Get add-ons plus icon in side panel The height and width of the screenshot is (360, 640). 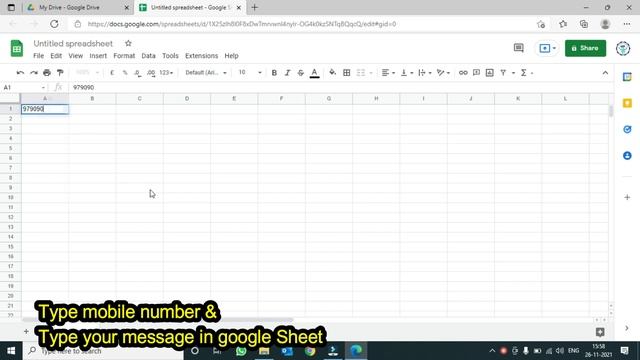coord(627,197)
